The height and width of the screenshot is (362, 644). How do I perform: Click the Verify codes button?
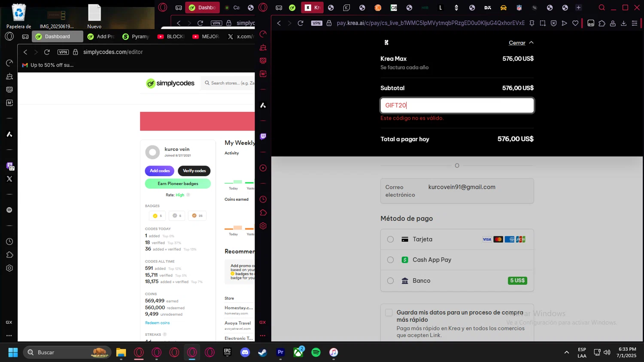click(x=194, y=171)
